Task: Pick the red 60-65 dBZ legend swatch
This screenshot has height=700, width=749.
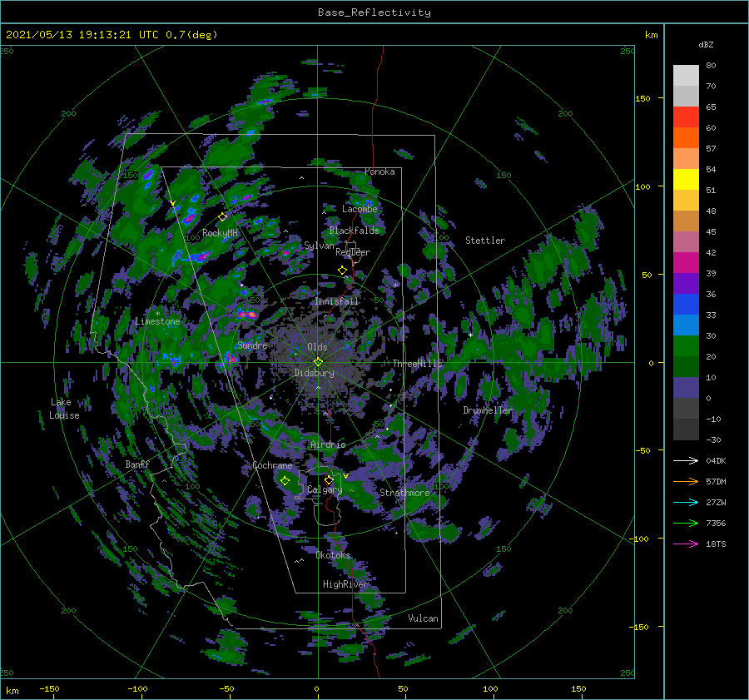Action: (x=686, y=117)
